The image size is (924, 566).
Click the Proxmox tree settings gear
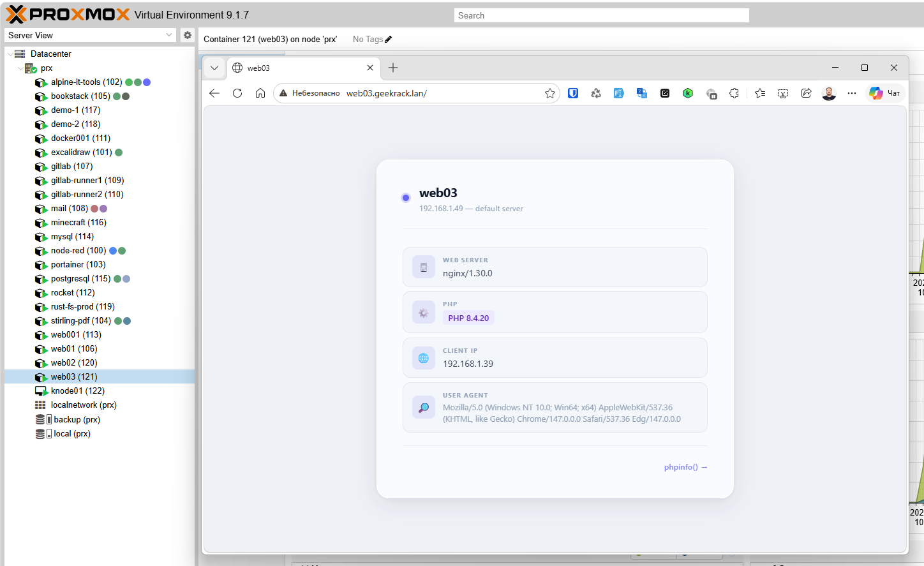click(188, 35)
